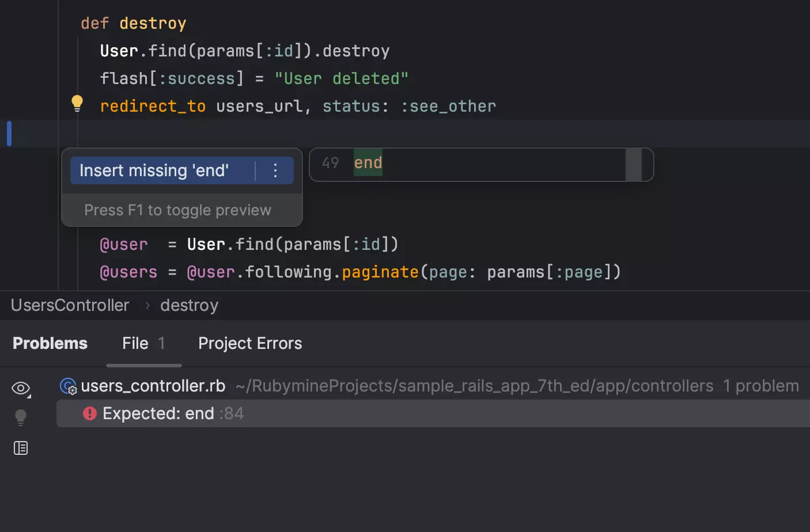Screen dimensions: 810x532
Task: Click the gutter lightbulb beside redirect_to line
Action: 77,103
